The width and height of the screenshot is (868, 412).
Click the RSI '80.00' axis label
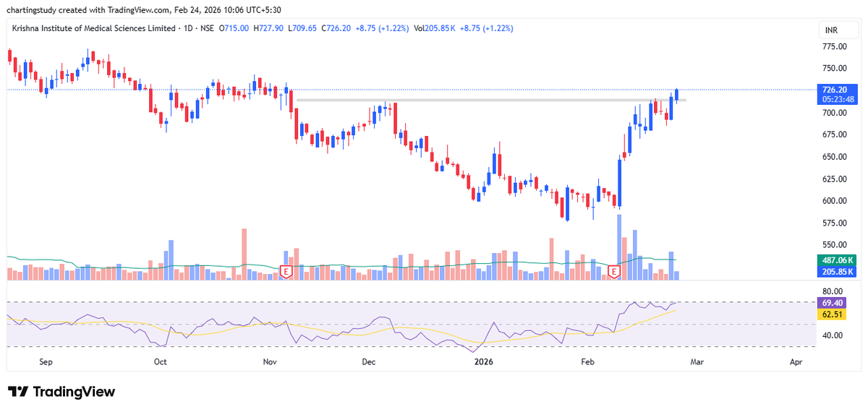coord(832,292)
